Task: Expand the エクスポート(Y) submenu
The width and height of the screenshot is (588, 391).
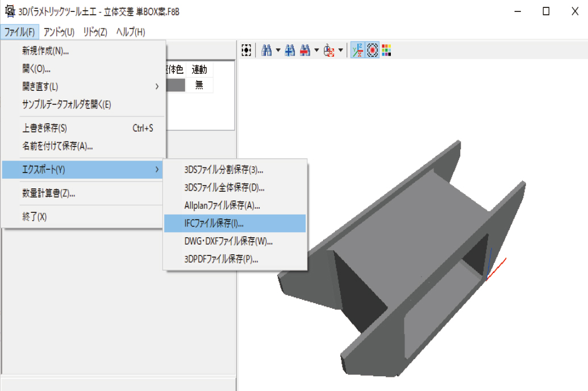Action: point(84,170)
